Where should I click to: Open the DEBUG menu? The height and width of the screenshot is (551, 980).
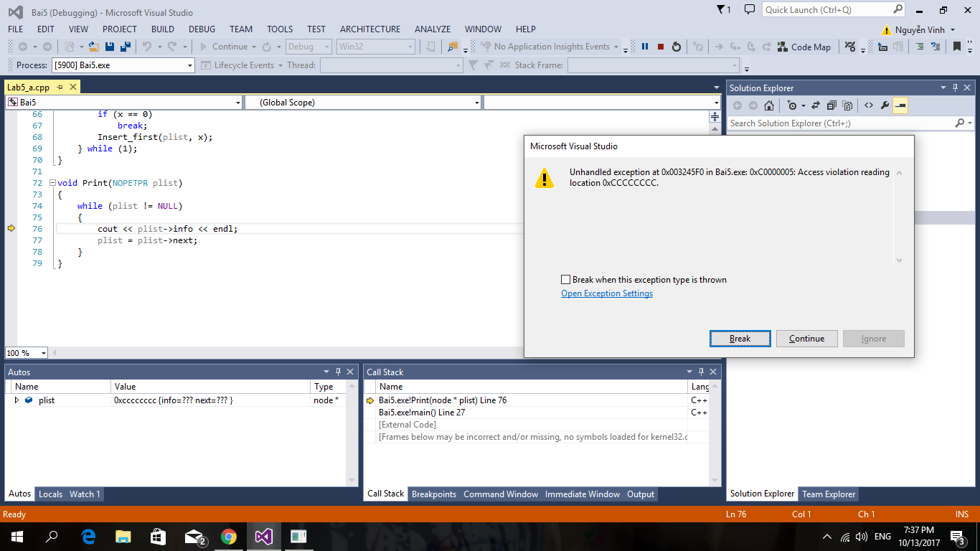[x=202, y=29]
